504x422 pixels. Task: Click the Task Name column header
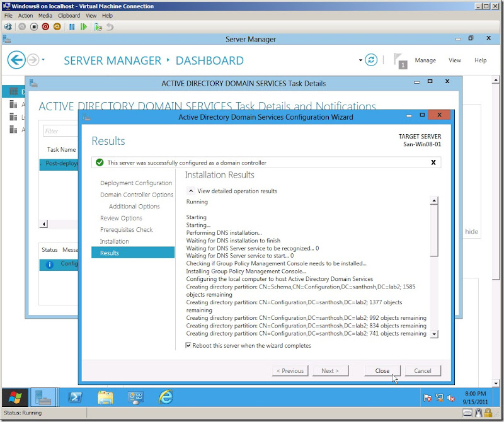61,149
